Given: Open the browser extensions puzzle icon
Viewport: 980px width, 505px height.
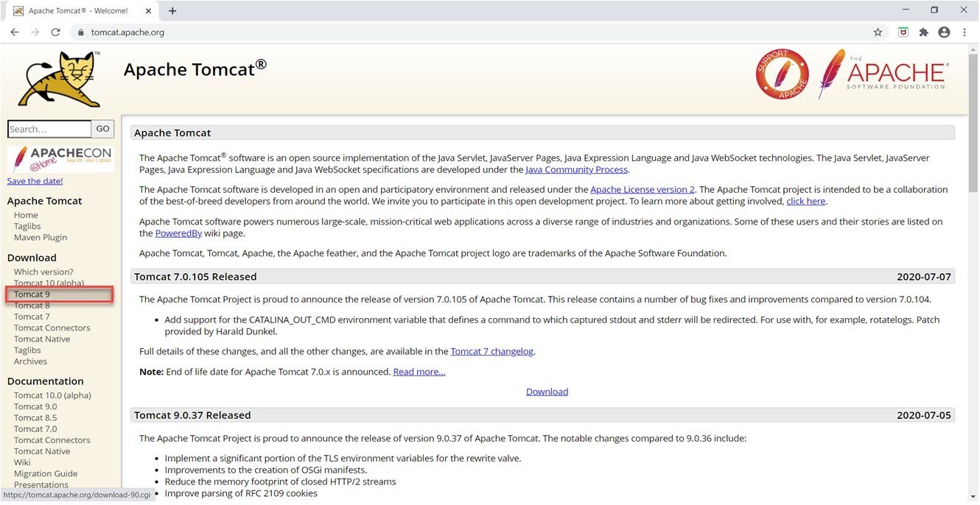Looking at the screenshot, I should (923, 32).
